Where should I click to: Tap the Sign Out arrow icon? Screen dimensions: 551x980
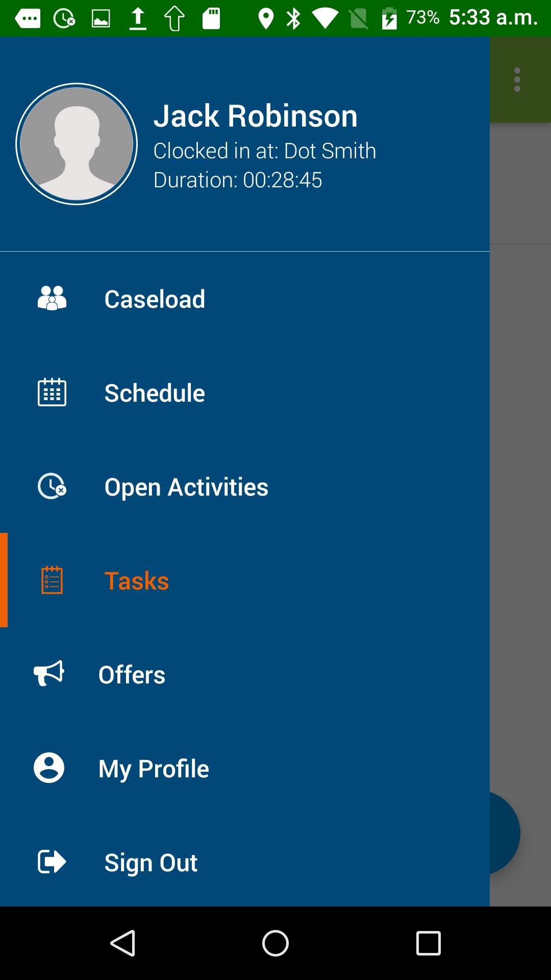click(52, 862)
